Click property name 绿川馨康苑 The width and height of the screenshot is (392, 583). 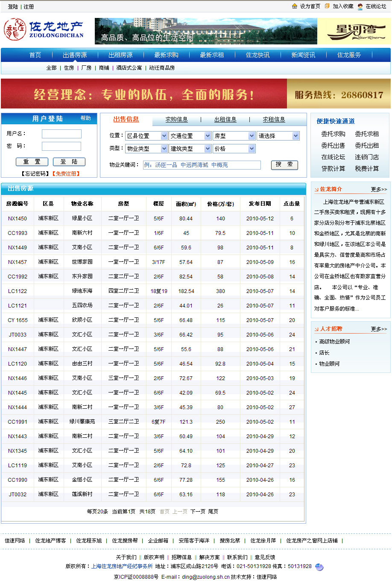pyautogui.click(x=82, y=422)
